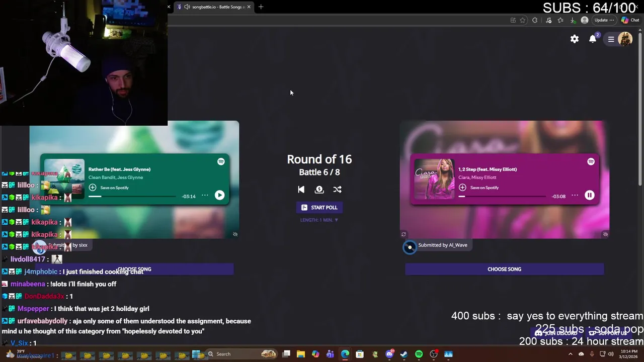This screenshot has height=362, width=644.
Task: Open a new browser tab
Action: point(261,7)
